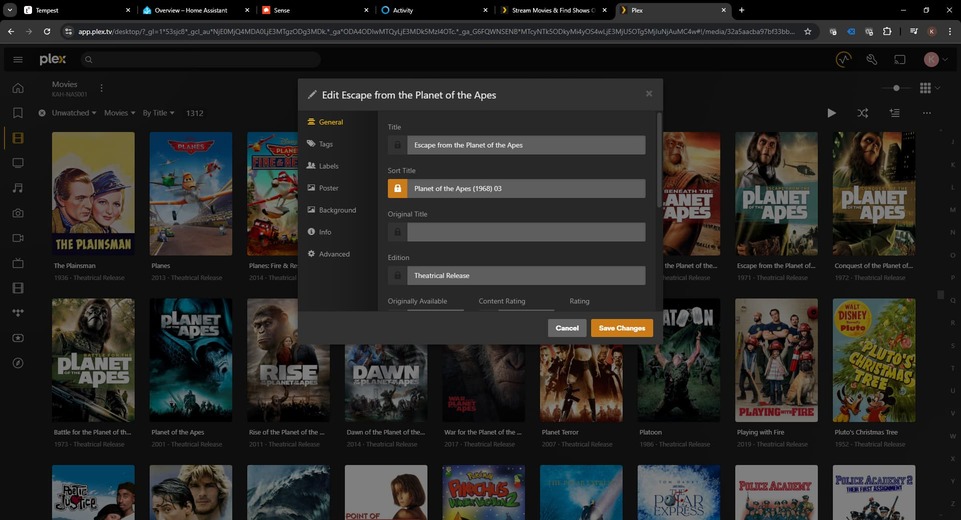Switch to Background section
The image size is (961, 520).
(332, 210)
